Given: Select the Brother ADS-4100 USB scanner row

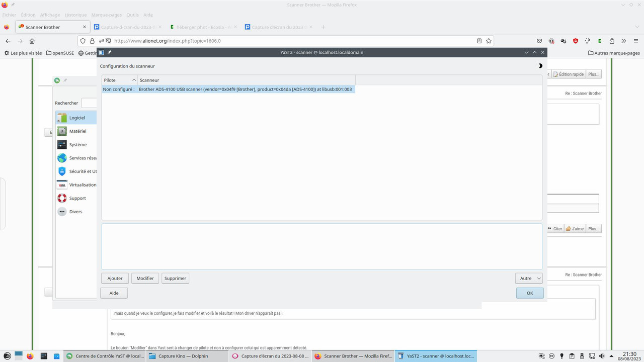Looking at the screenshot, I should 228,89.
